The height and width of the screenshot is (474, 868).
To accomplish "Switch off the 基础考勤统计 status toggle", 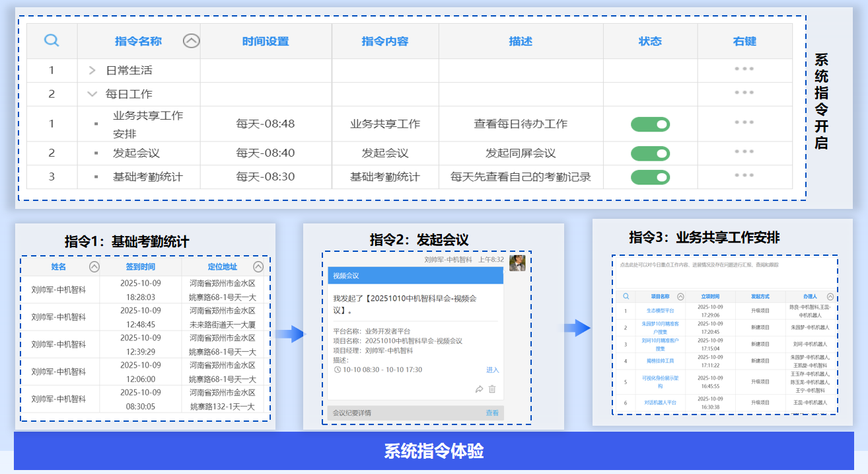I will coord(650,177).
